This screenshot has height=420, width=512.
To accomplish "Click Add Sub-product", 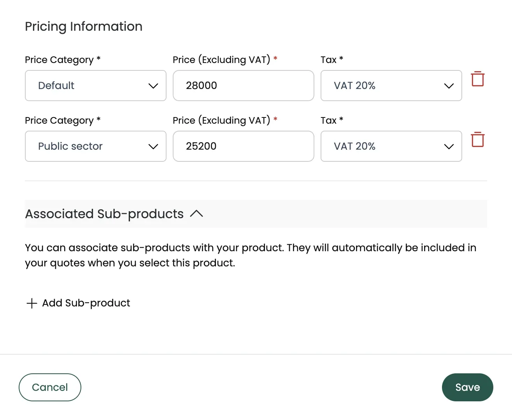I will [x=78, y=303].
